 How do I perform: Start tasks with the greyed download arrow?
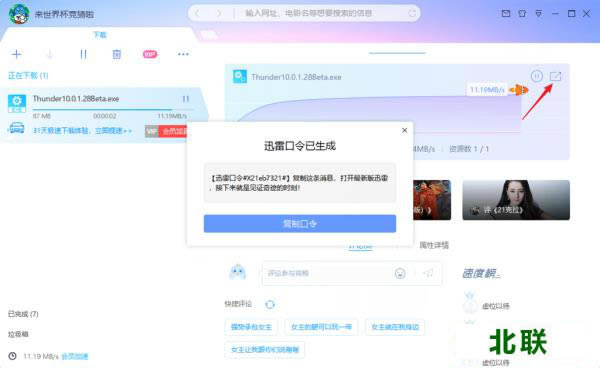point(49,54)
